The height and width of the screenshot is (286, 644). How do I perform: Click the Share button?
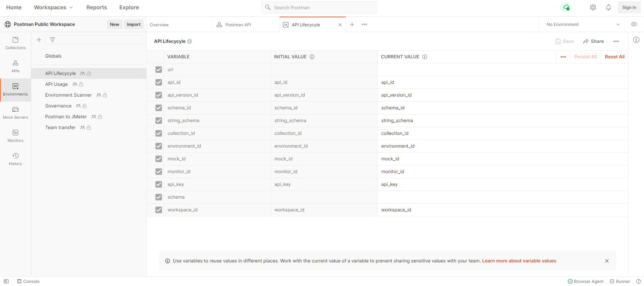pos(593,41)
